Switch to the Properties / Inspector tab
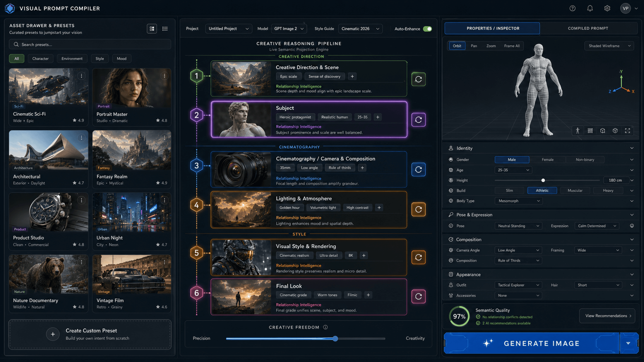Viewport: 644px width, 362px height. coord(492,28)
